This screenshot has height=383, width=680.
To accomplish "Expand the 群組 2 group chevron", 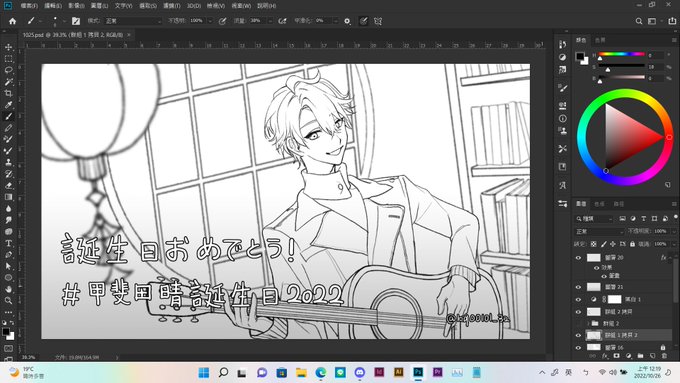I will point(588,324).
